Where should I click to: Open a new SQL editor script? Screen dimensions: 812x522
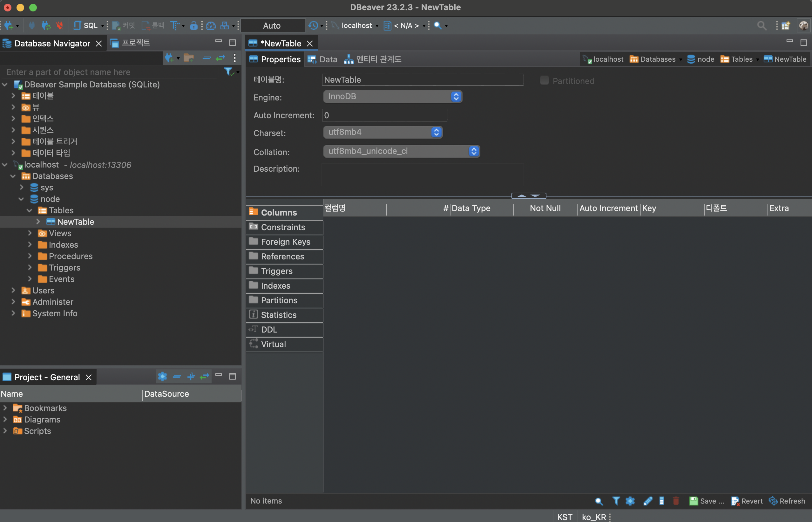point(86,25)
